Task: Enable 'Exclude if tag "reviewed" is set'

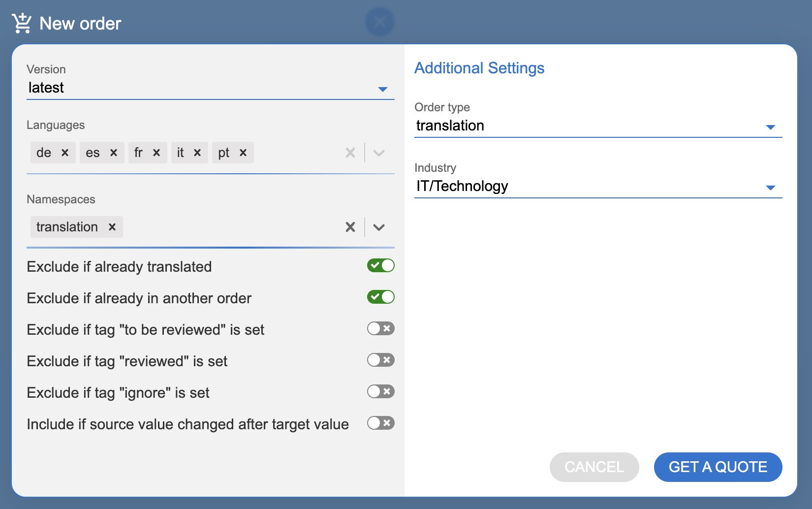Action: coord(380,360)
